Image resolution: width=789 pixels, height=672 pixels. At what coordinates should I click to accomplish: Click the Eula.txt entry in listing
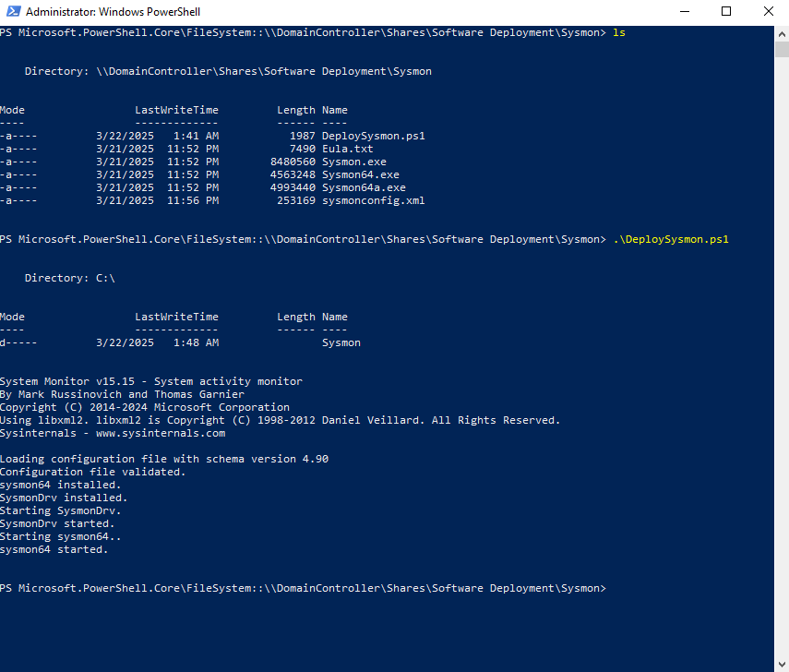click(347, 149)
